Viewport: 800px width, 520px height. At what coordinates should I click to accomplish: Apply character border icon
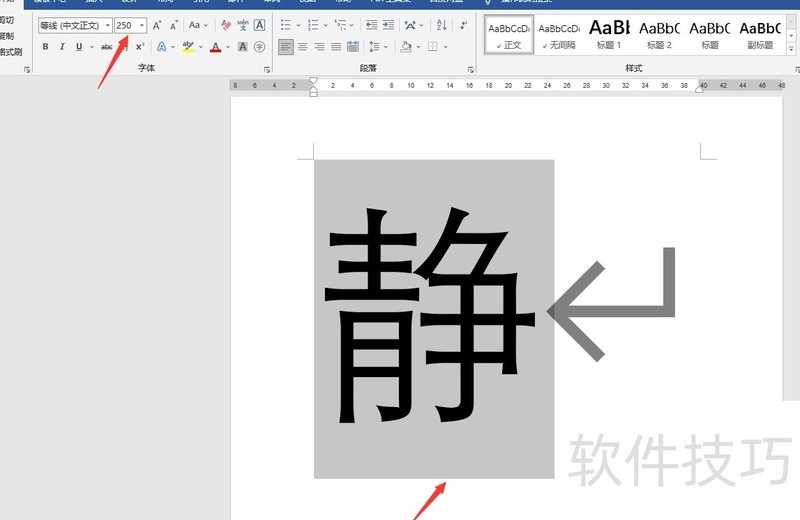click(259, 25)
